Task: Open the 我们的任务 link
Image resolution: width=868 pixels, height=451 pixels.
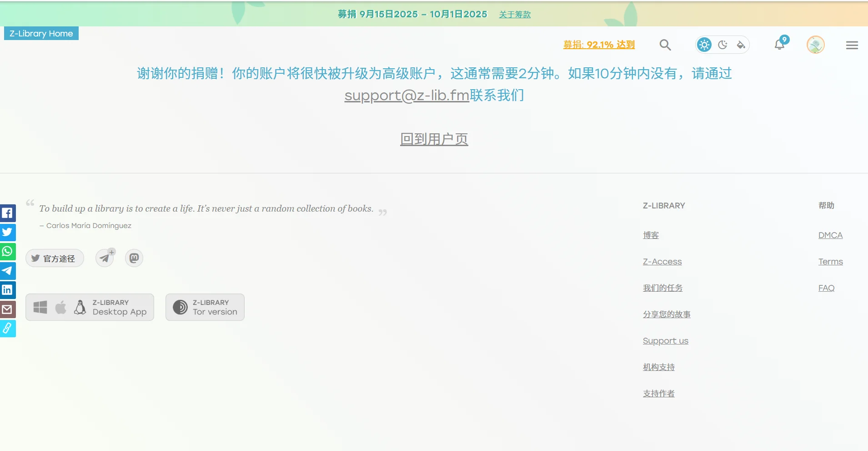Action: click(662, 288)
